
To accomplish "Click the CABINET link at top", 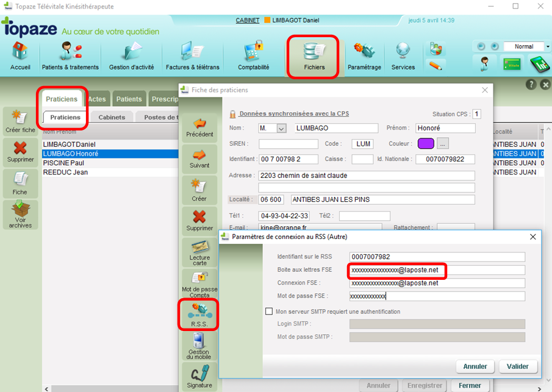I will point(248,20).
